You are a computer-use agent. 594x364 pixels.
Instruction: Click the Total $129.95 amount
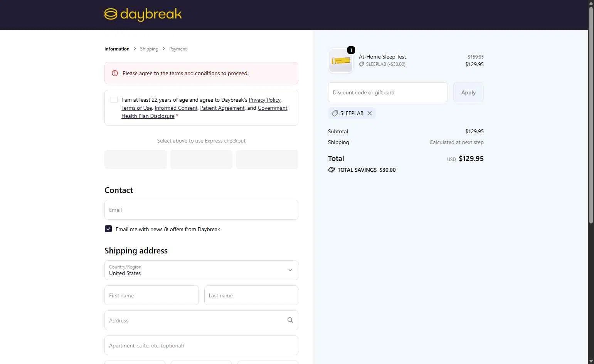pyautogui.click(x=471, y=158)
